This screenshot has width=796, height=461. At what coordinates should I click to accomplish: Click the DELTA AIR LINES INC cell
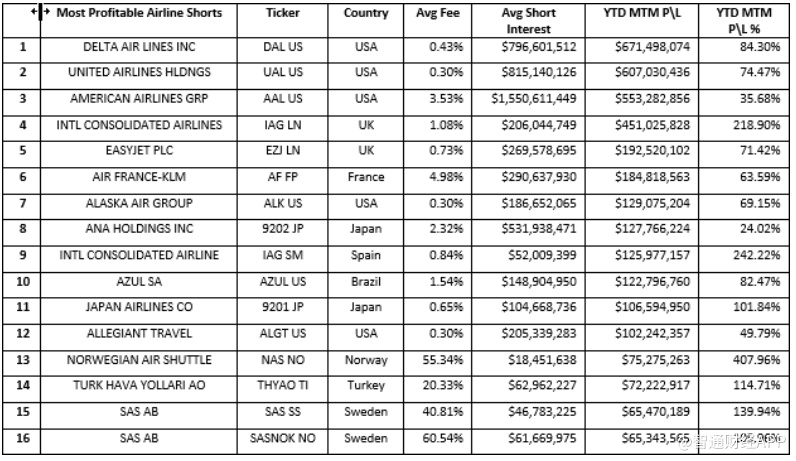[x=139, y=47]
